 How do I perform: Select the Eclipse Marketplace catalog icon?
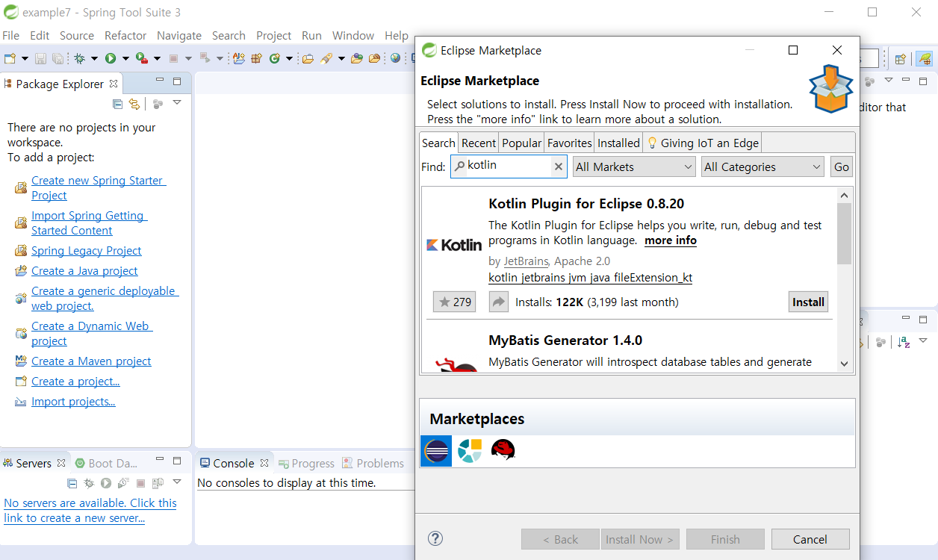(x=436, y=451)
